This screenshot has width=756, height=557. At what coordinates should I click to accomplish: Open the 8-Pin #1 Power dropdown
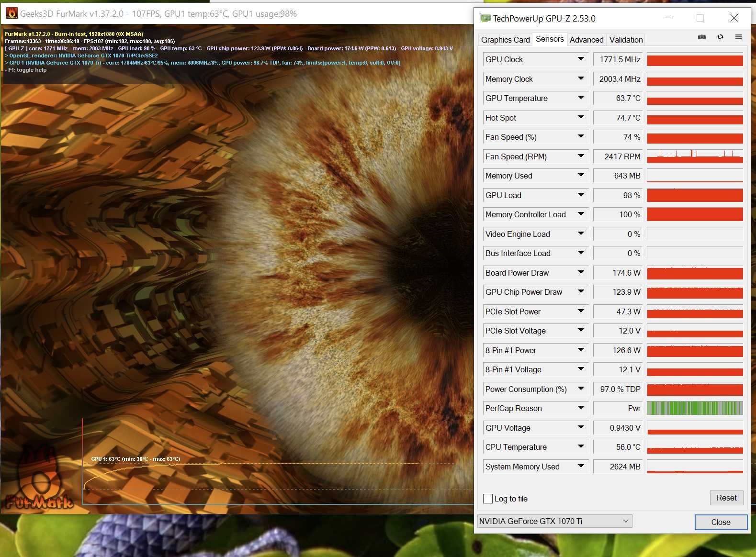[x=581, y=350]
